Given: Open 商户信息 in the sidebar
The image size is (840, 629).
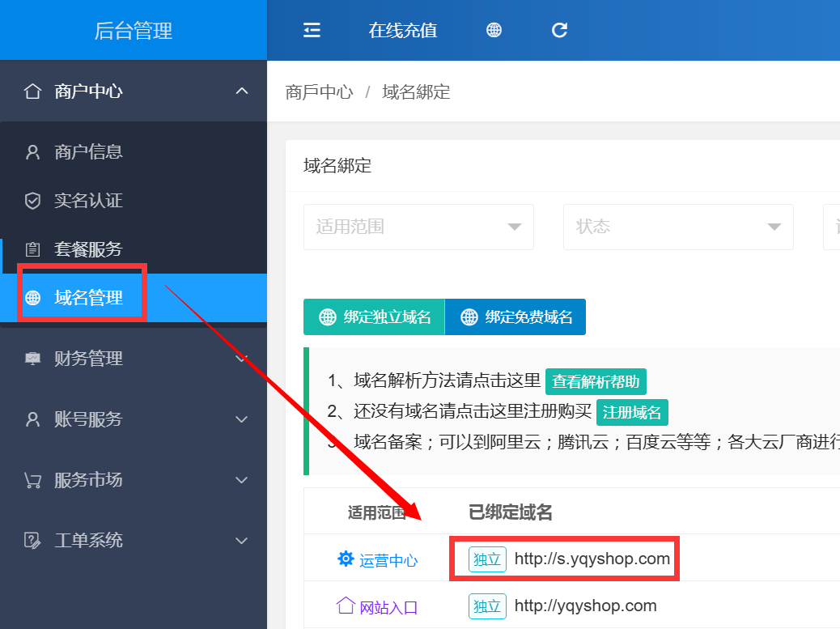Looking at the screenshot, I should [88, 152].
